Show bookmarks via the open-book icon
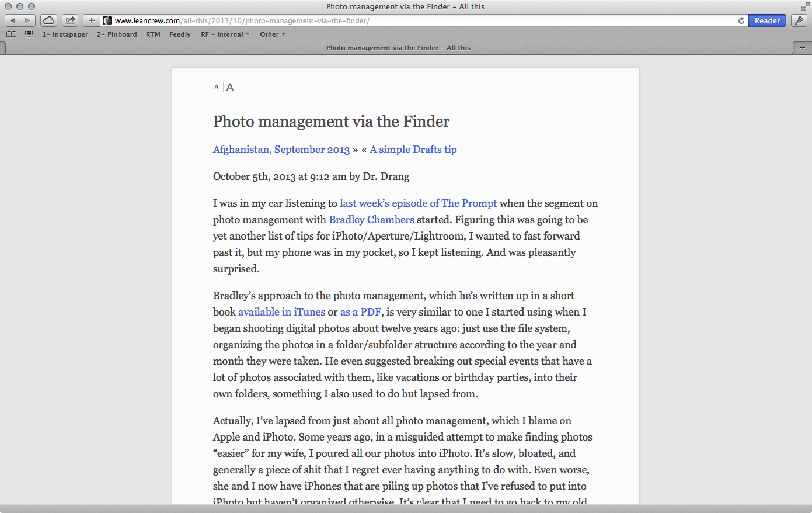812x513 pixels. [11, 34]
